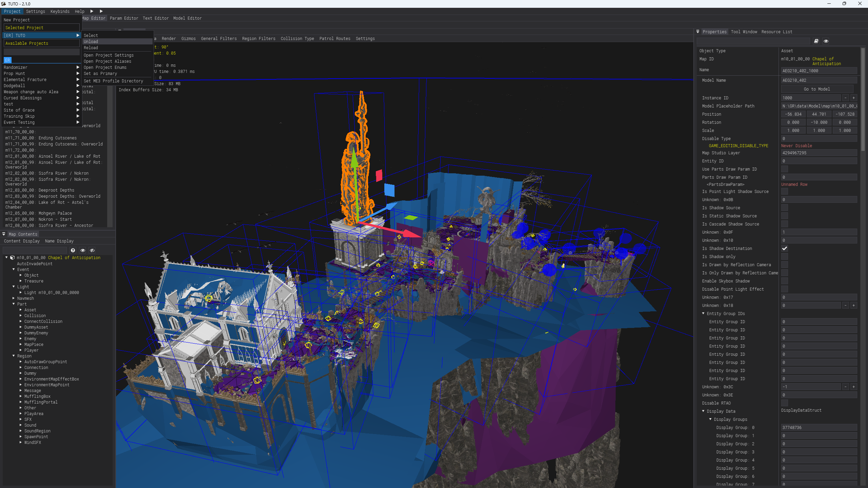Image resolution: width=868 pixels, height=488 pixels.
Task: Select the AutoInvadePoint tree item
Action: pos(35,264)
